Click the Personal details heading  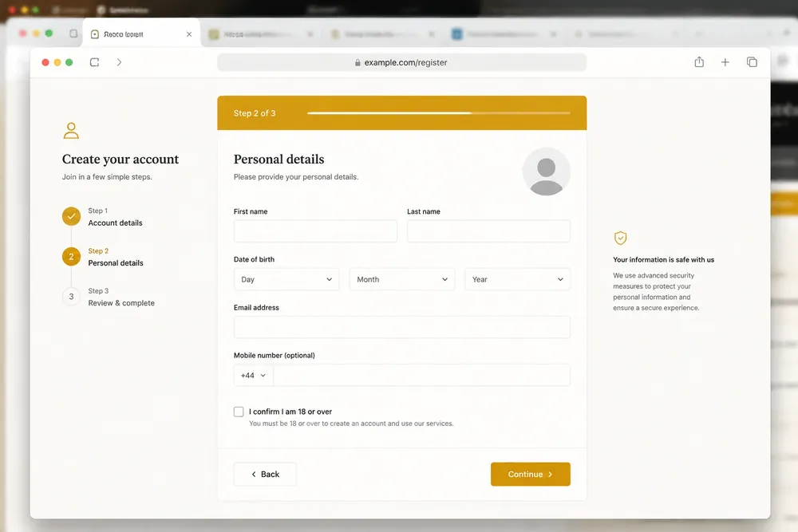[279, 160]
